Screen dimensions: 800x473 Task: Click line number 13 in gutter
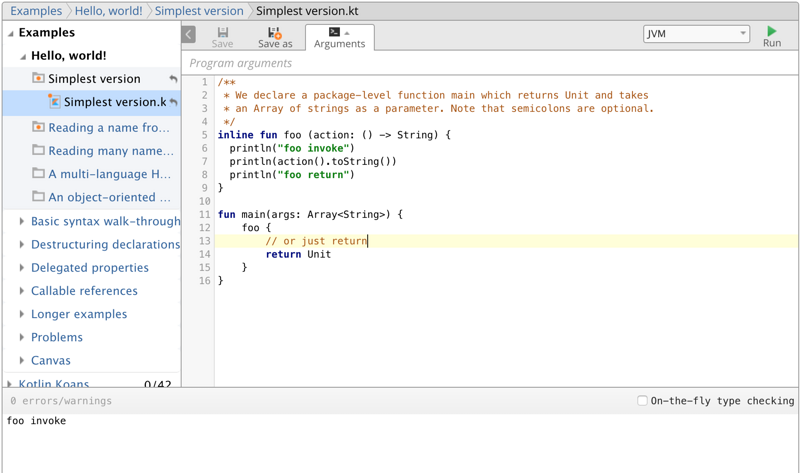coord(205,241)
